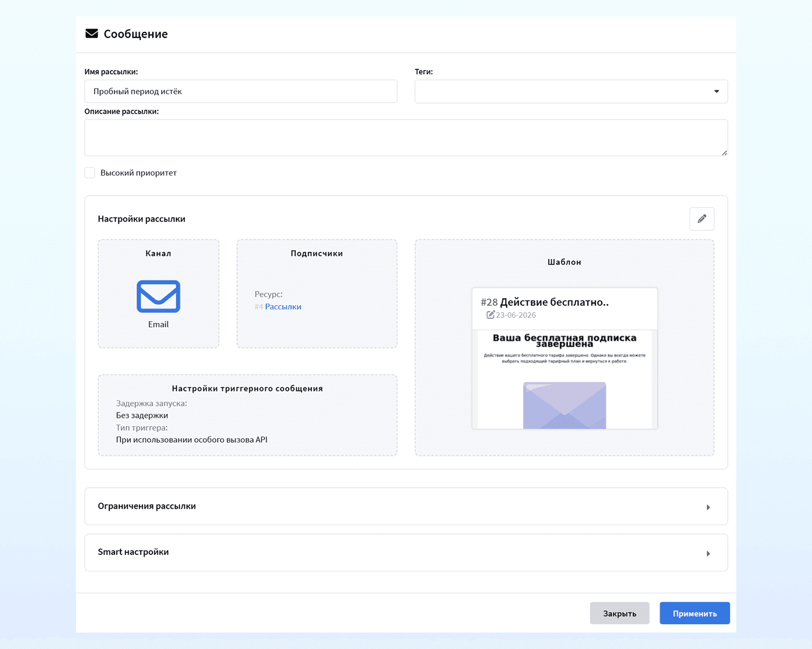Select the Подписчики card

317,294
